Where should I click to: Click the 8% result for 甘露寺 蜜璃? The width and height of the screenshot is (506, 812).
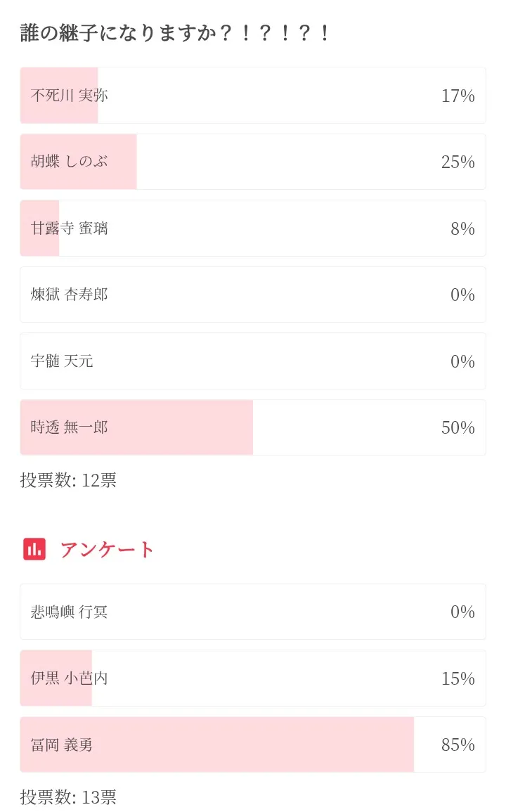pyautogui.click(x=462, y=228)
